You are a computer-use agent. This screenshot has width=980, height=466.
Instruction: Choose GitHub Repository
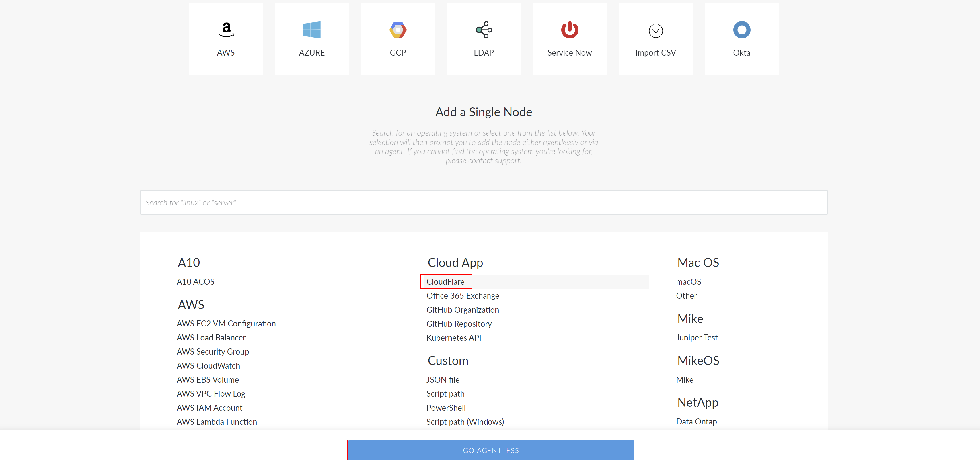(x=459, y=324)
